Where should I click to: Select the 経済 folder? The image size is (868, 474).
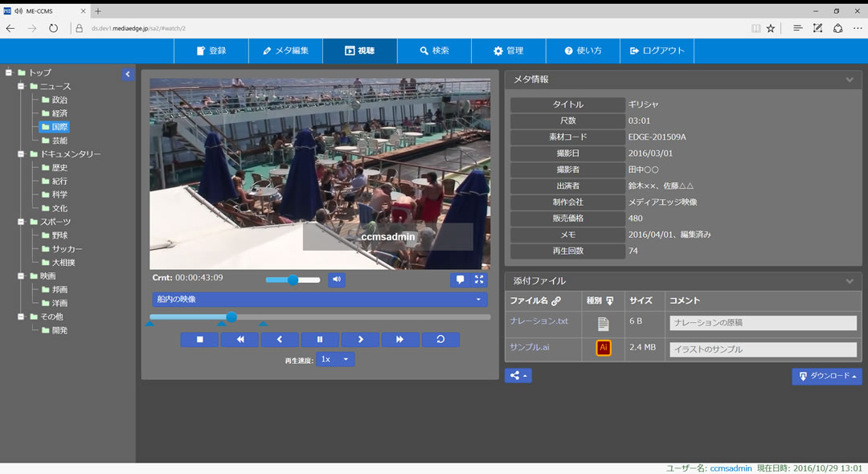[x=55, y=113]
